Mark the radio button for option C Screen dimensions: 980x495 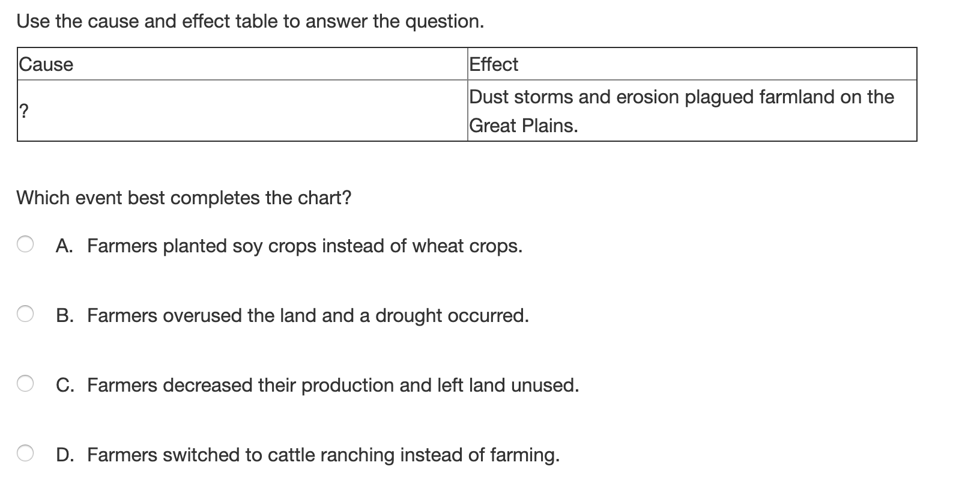pyautogui.click(x=25, y=384)
